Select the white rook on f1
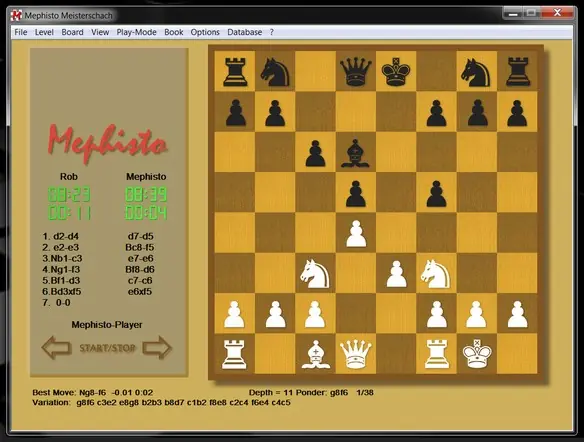 point(437,354)
